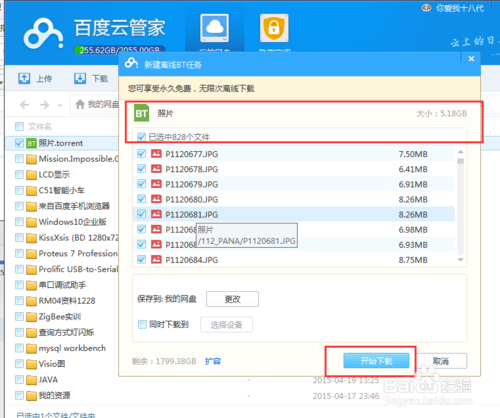Open the cloud drive tab icon
Screen dimensions: 500x418
pos(214,28)
